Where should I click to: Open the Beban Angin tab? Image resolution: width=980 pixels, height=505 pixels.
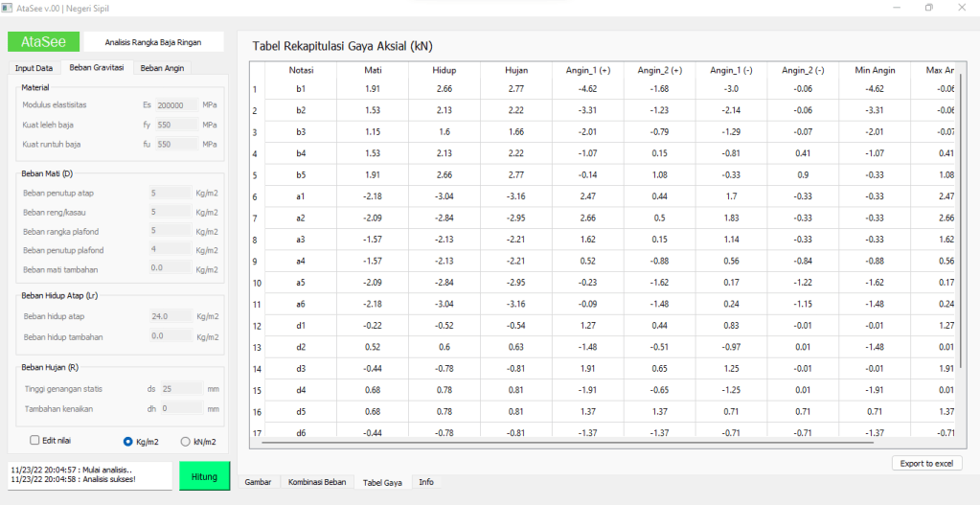[162, 68]
